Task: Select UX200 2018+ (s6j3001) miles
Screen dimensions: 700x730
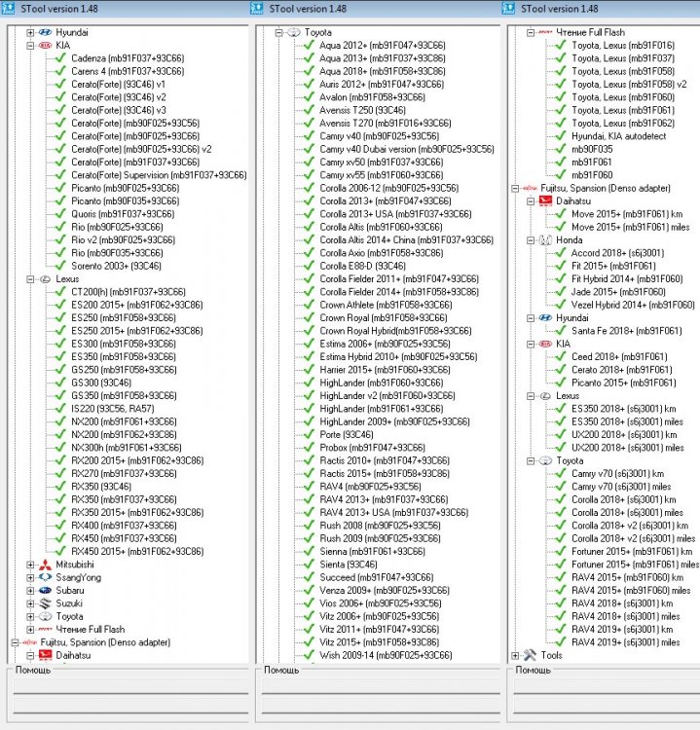Action: pos(628,448)
